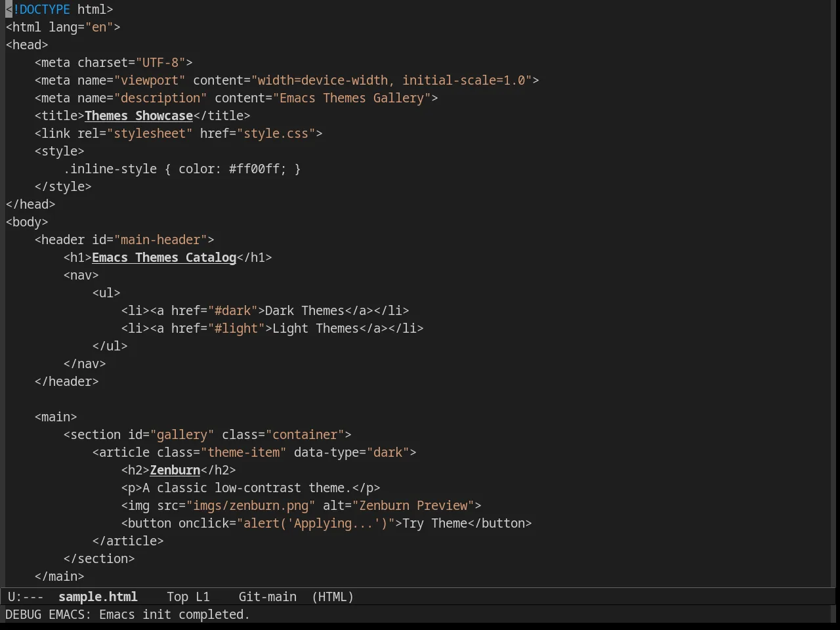Click the "UTF-8" charset value
Viewport: 840px width, 630px height.
click(x=160, y=62)
